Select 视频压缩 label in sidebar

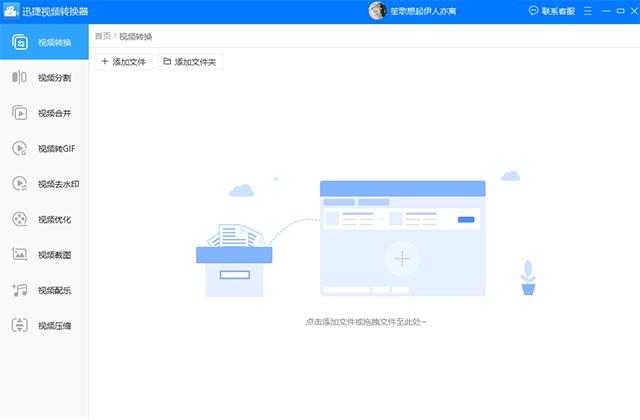(54, 326)
